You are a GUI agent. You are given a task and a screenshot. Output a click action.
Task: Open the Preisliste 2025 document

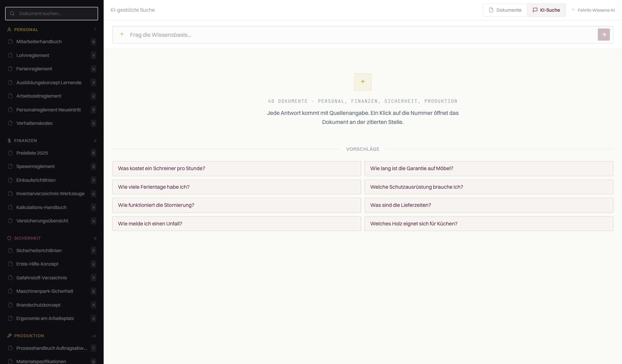click(x=52, y=153)
